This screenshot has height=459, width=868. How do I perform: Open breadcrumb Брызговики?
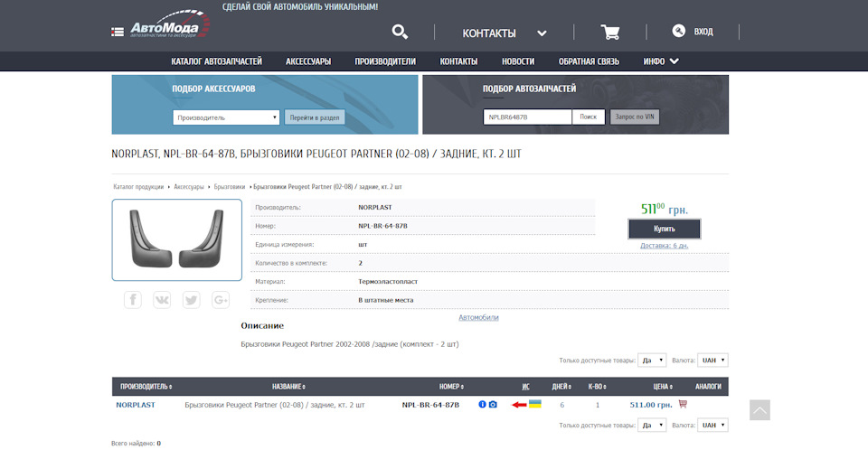click(229, 187)
